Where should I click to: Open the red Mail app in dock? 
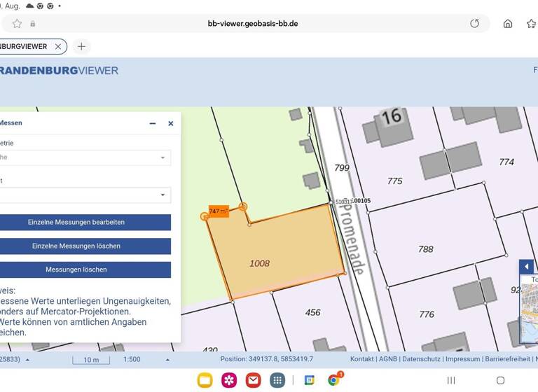point(253,380)
